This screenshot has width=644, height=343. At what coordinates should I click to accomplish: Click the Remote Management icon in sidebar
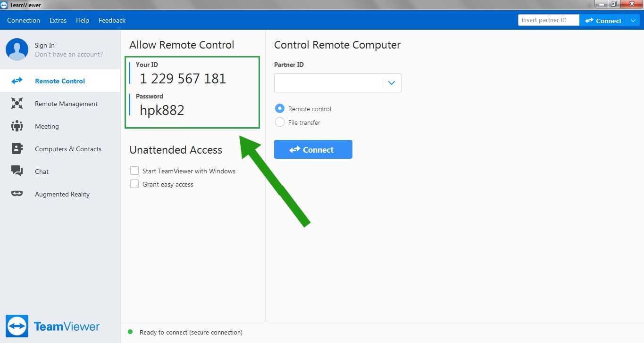click(x=17, y=104)
